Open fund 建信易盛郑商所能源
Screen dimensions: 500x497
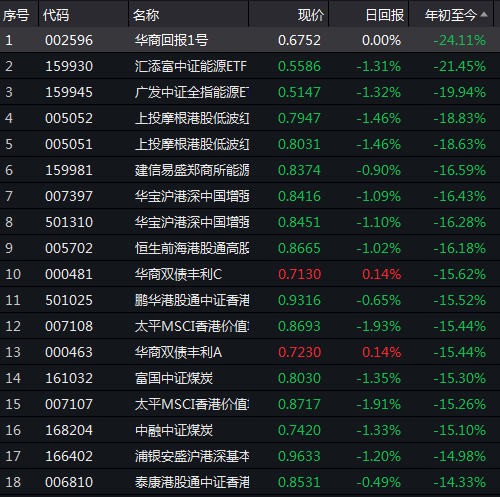pyautogui.click(x=192, y=170)
